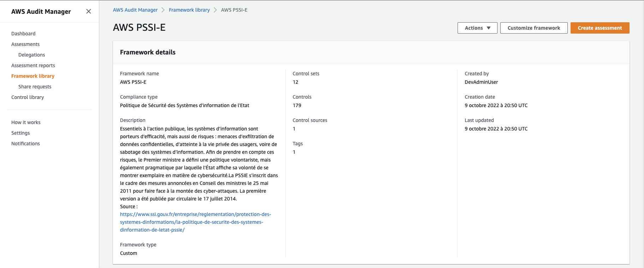644x268 pixels.
Task: Click the Controls label
Action: point(302,97)
